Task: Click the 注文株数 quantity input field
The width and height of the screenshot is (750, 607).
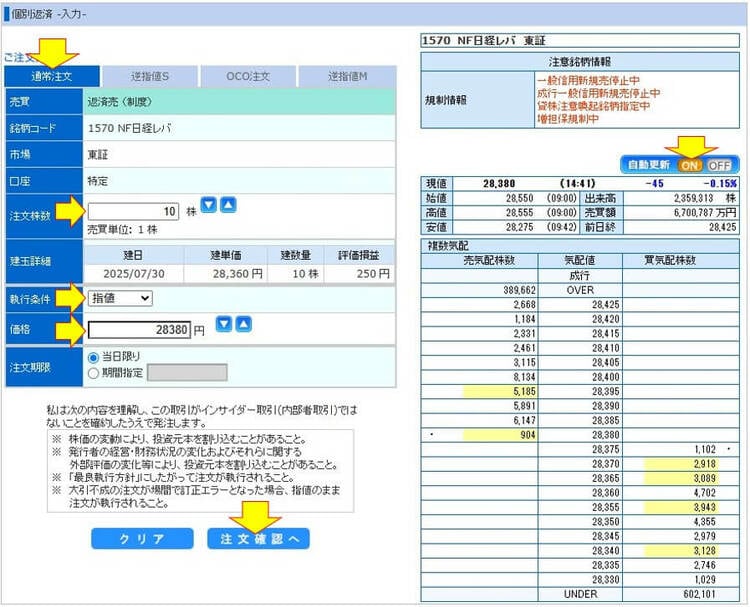Action: (133, 211)
